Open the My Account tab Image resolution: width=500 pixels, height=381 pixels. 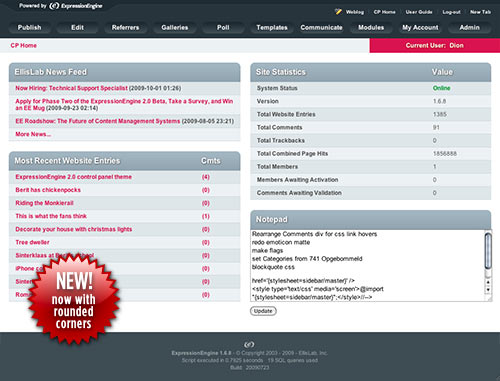(420, 28)
